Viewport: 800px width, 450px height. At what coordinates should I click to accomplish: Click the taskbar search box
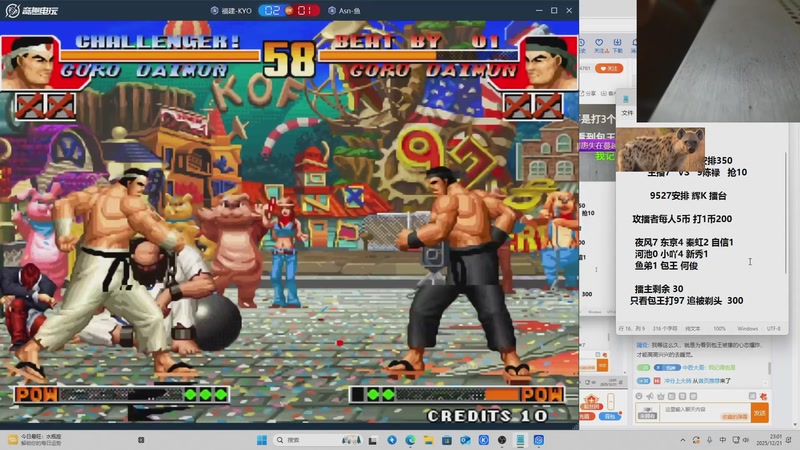click(317, 440)
